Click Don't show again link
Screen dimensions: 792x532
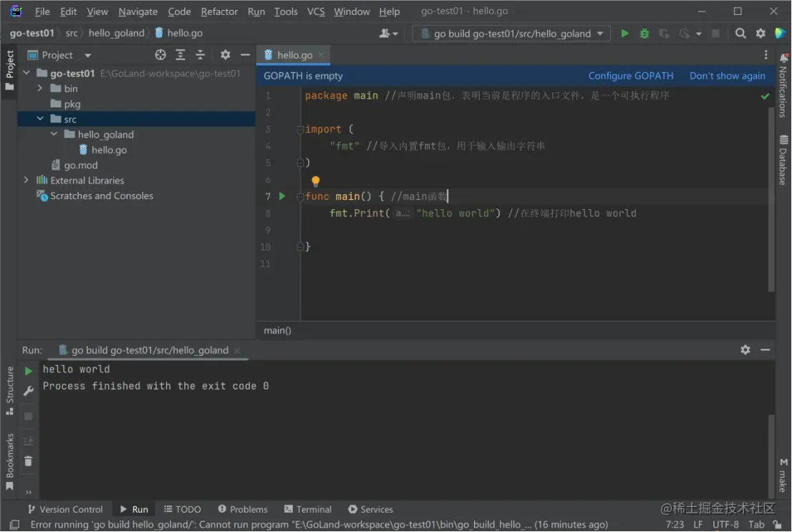727,75
